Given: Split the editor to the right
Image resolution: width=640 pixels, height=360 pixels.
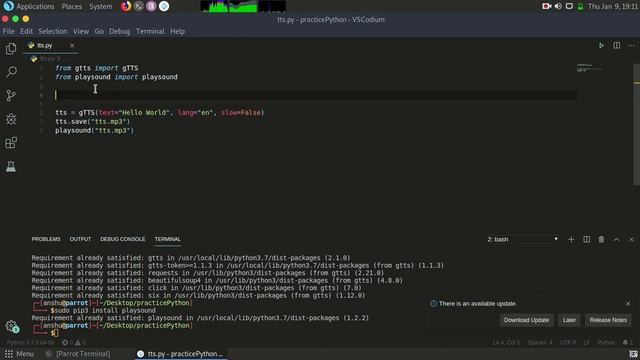Looking at the screenshot, I should 617,45.
